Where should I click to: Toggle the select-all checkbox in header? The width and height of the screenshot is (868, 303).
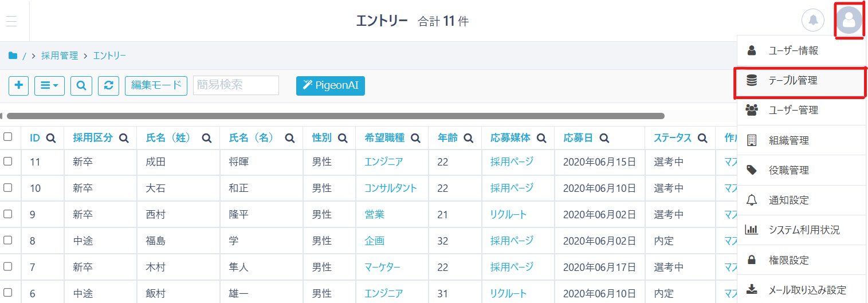(x=8, y=137)
